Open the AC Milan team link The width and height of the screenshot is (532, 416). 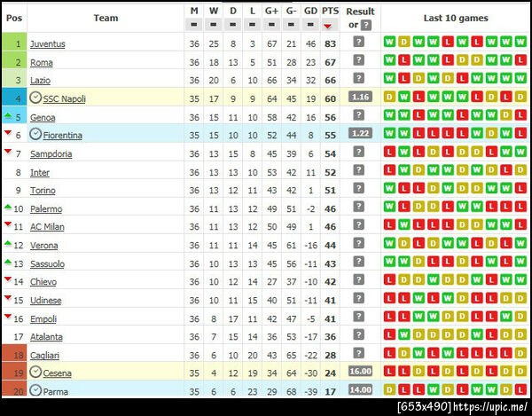pos(46,226)
